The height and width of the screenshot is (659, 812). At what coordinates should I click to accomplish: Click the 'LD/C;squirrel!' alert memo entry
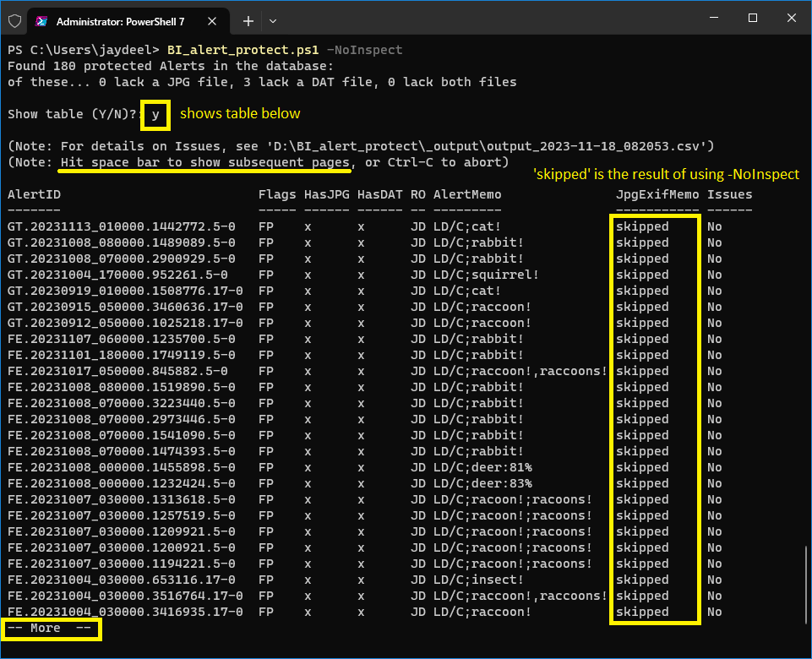[486, 275]
